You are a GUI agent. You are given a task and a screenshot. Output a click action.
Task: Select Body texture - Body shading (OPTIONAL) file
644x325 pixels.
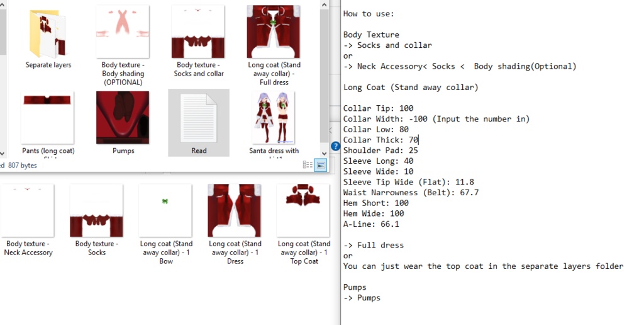coord(123,45)
